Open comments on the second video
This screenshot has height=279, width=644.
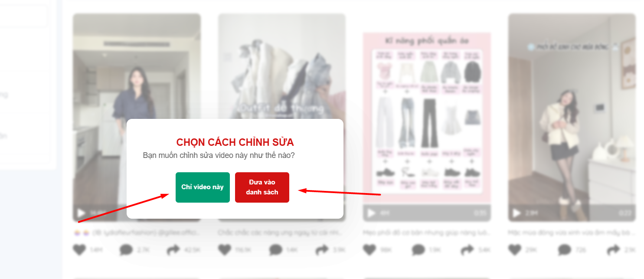pyautogui.click(x=276, y=250)
